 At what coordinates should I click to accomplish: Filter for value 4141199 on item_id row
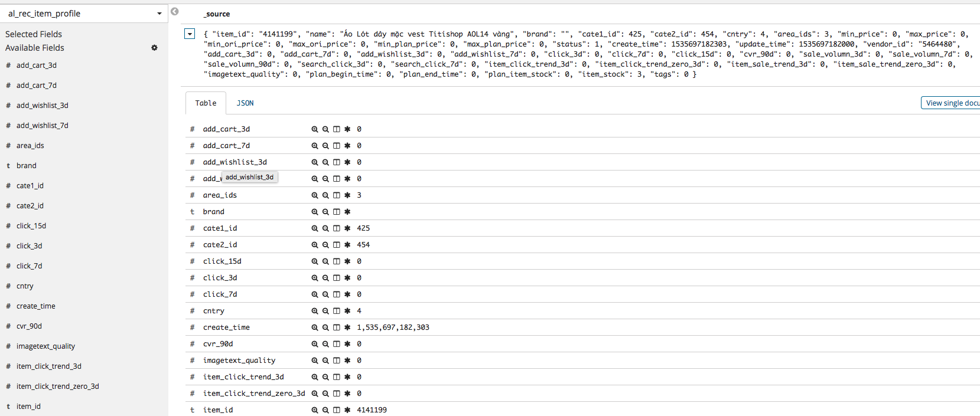click(x=315, y=410)
